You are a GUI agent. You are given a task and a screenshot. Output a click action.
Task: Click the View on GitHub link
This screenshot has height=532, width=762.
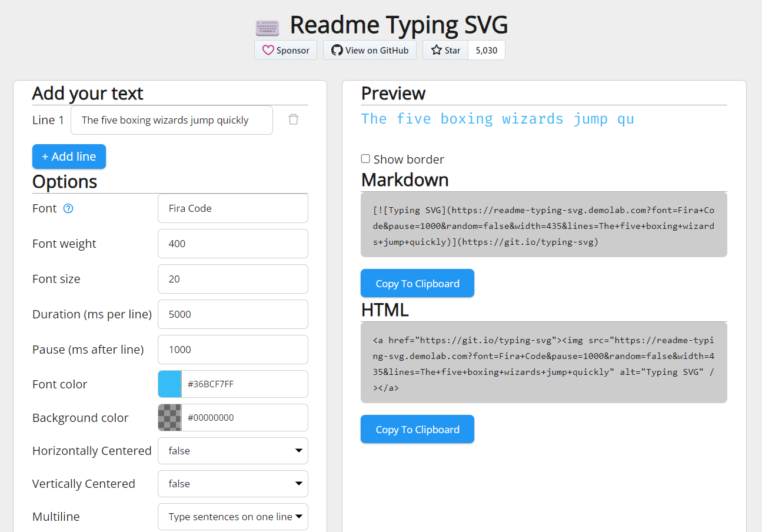click(x=370, y=50)
